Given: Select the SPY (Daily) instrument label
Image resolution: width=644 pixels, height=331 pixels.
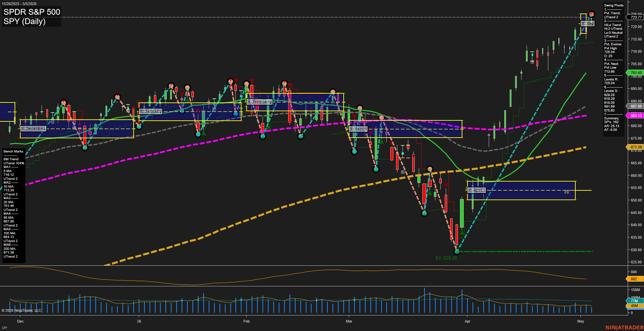Looking at the screenshot, I should [24, 22].
